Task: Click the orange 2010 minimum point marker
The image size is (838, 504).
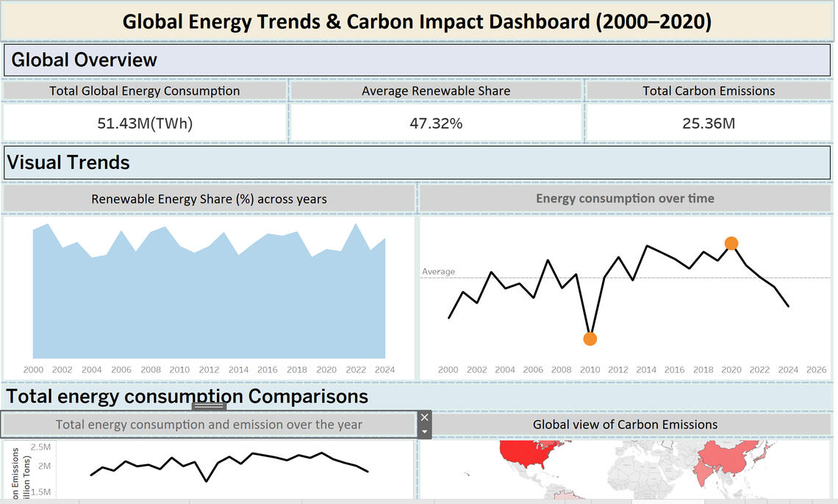Action: click(590, 339)
